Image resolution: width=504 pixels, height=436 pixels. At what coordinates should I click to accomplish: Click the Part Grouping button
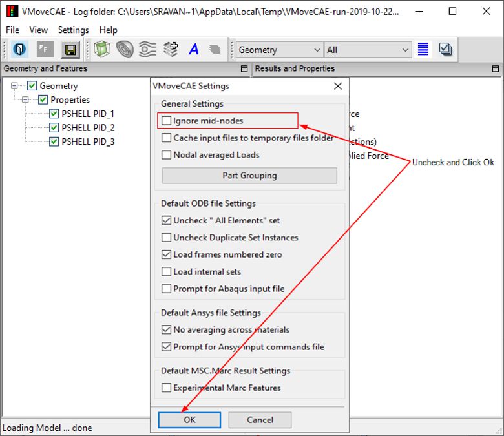click(250, 176)
